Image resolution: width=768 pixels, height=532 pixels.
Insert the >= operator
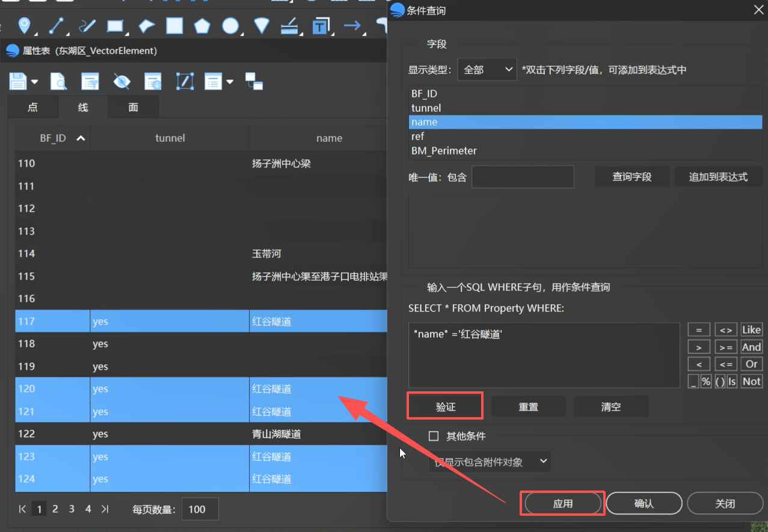(x=726, y=347)
